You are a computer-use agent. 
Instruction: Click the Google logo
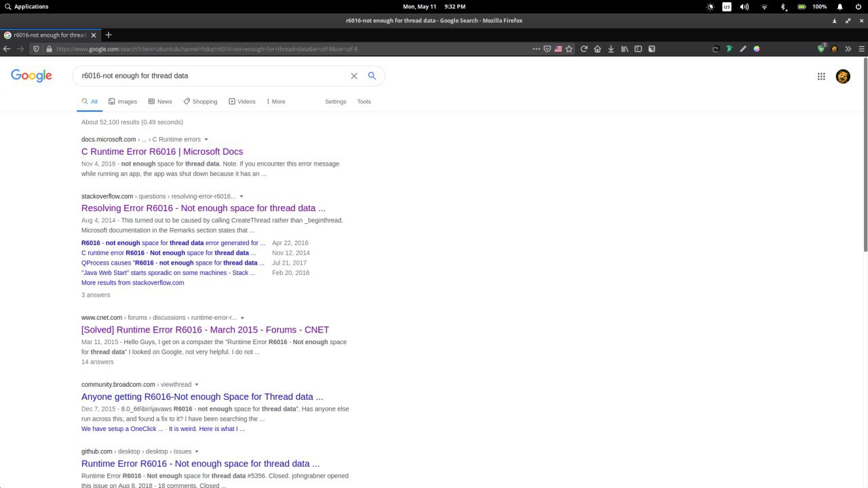(31, 76)
